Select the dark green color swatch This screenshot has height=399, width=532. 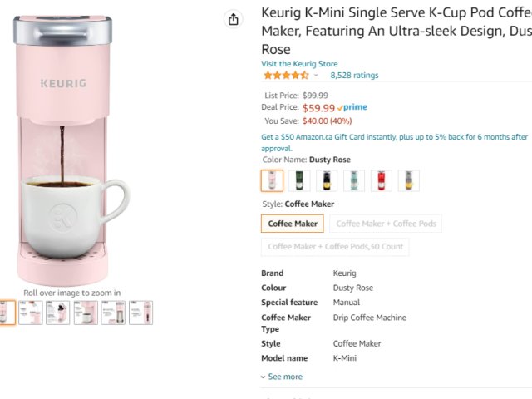click(299, 180)
